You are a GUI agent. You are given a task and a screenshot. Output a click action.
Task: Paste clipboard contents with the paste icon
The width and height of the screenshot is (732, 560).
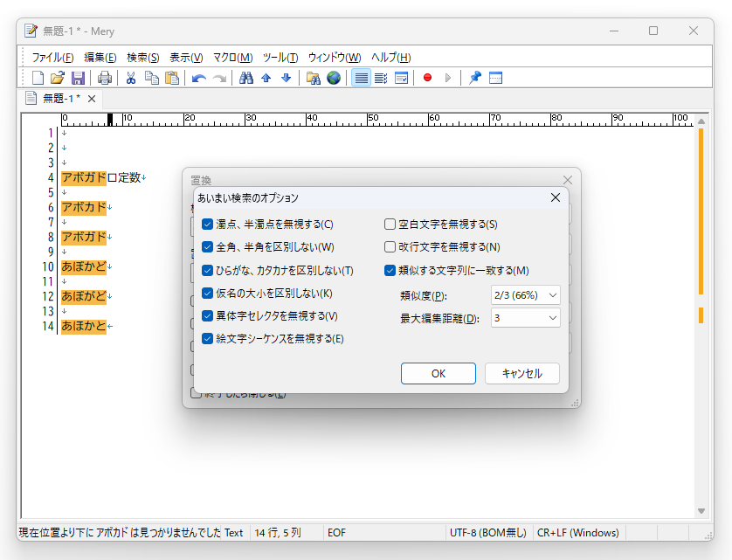coord(171,78)
